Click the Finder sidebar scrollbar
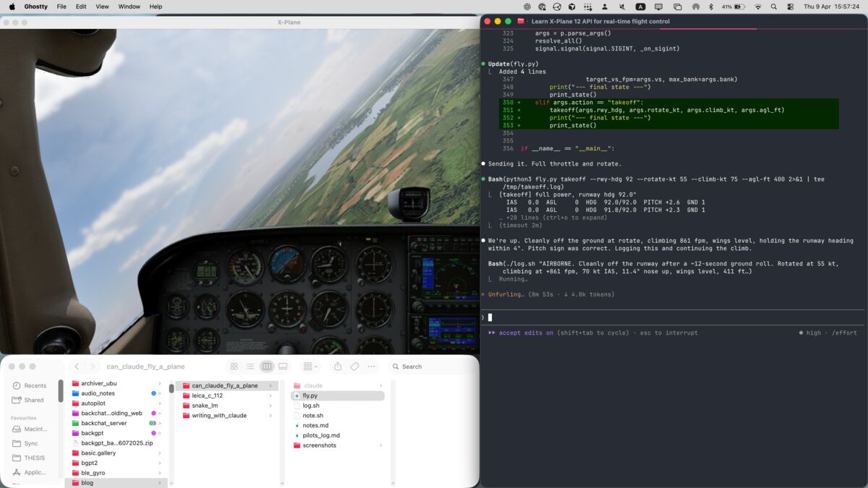This screenshot has width=868, height=488. pos(61,390)
